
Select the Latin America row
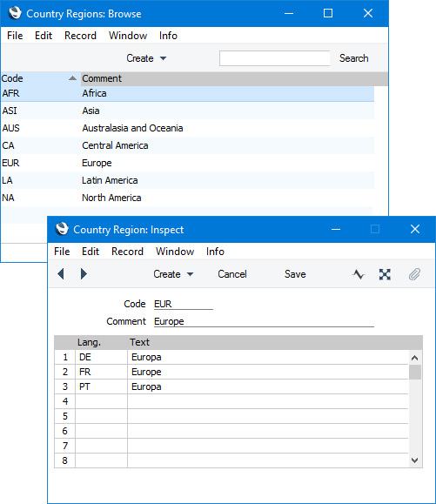pos(188,180)
